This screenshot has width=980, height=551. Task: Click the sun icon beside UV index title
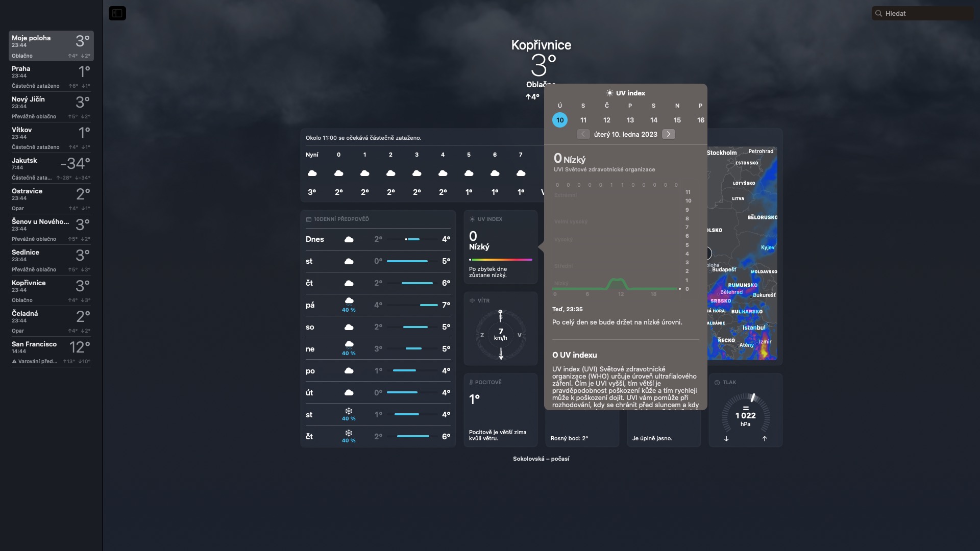coord(609,93)
